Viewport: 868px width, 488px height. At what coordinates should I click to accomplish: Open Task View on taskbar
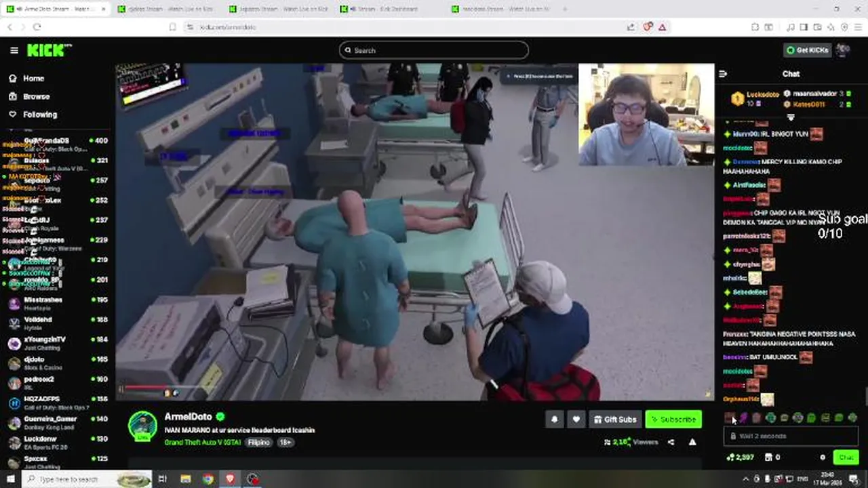[x=162, y=479]
